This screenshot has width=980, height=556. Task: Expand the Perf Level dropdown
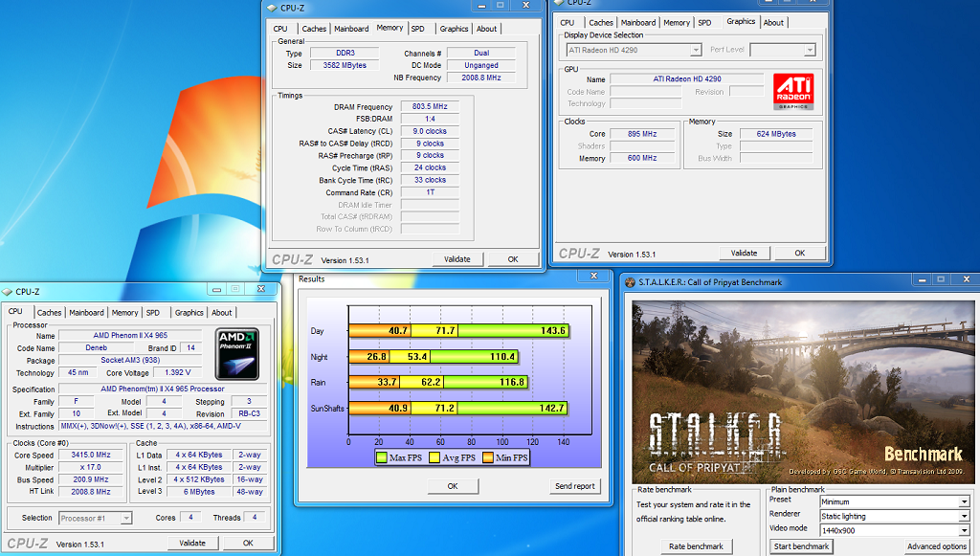pyautogui.click(x=783, y=50)
